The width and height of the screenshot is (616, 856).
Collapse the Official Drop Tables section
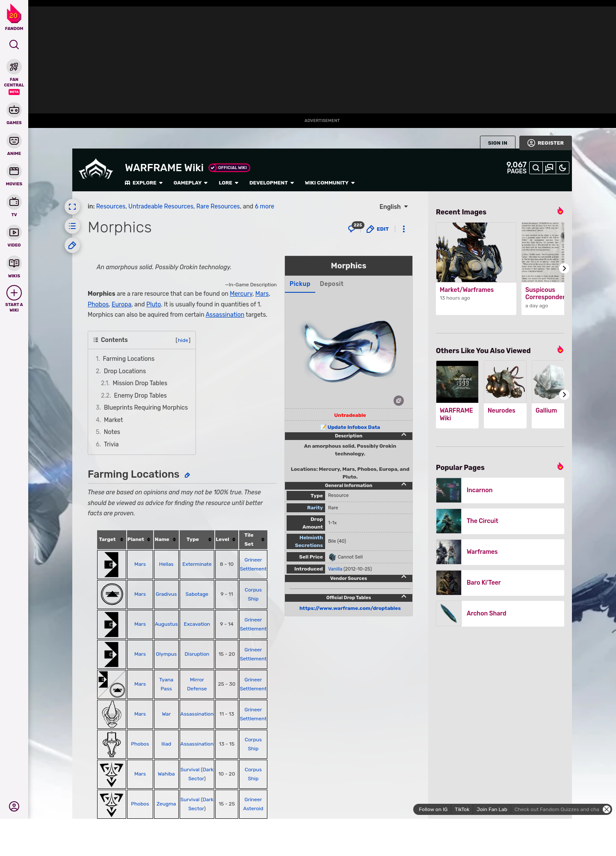pyautogui.click(x=403, y=597)
